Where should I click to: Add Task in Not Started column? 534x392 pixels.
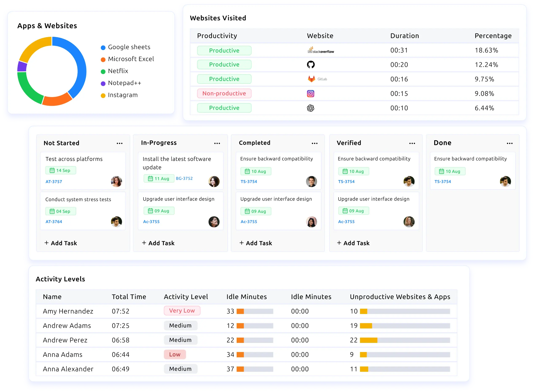(61, 243)
